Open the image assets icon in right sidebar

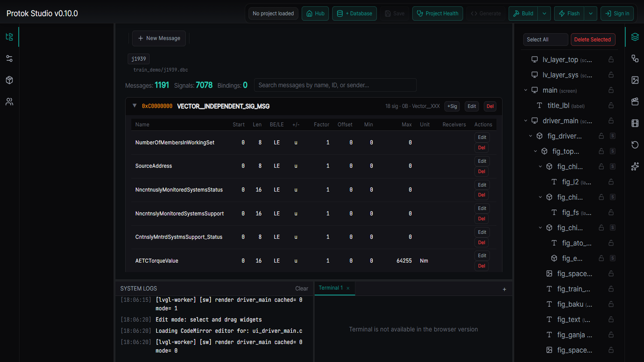(x=635, y=80)
